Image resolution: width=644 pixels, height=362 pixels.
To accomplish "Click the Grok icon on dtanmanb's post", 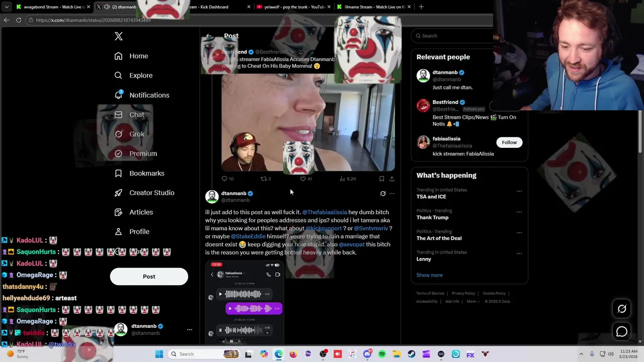I will 383,194.
